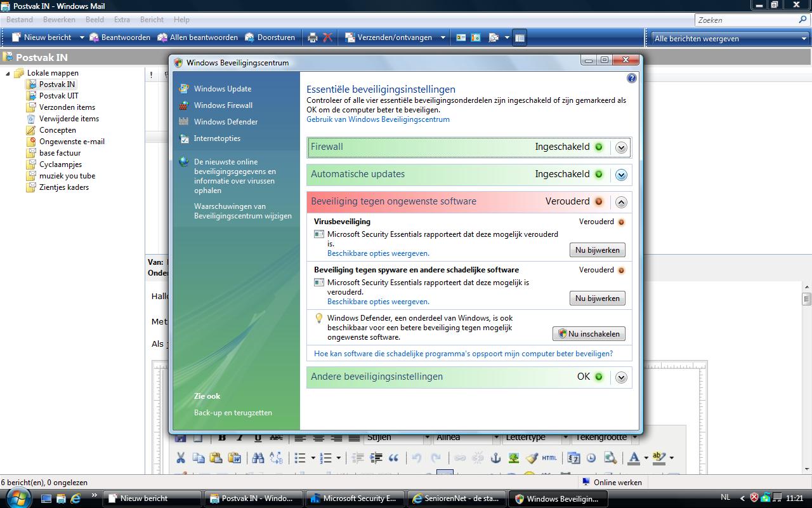Click the scissors Cut icon
The height and width of the screenshot is (508, 812).
(x=180, y=458)
